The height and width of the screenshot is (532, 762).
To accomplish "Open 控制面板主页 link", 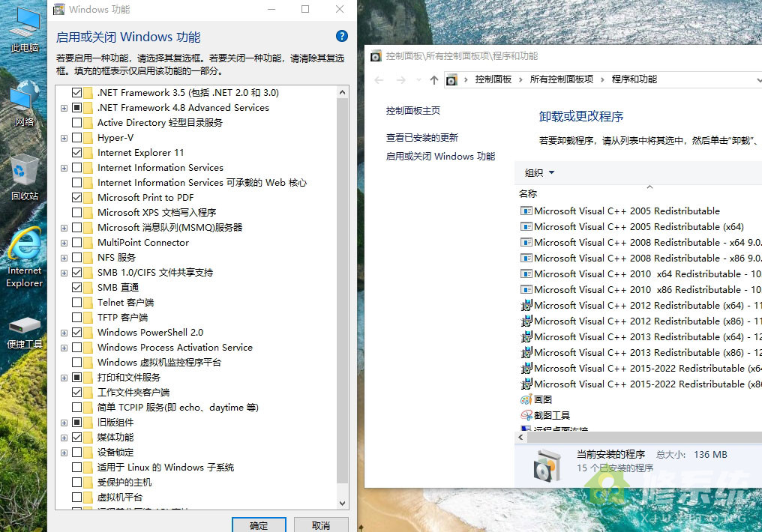I will 413,111.
